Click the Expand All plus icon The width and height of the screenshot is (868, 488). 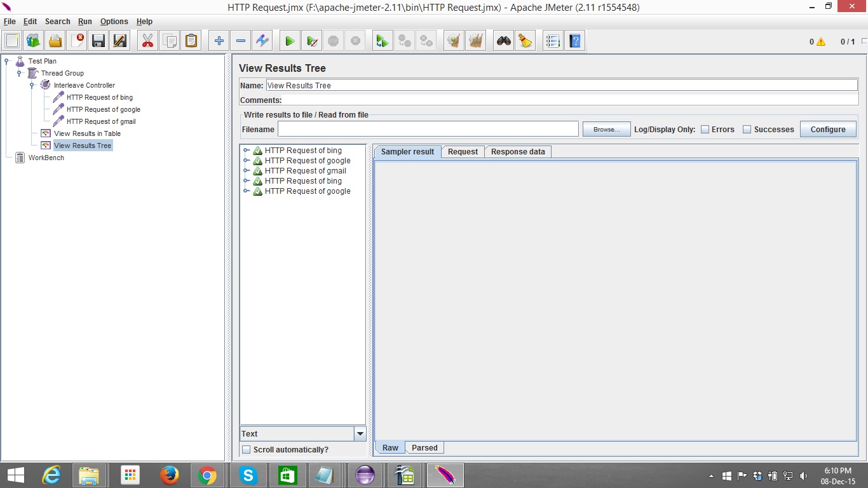[219, 41]
